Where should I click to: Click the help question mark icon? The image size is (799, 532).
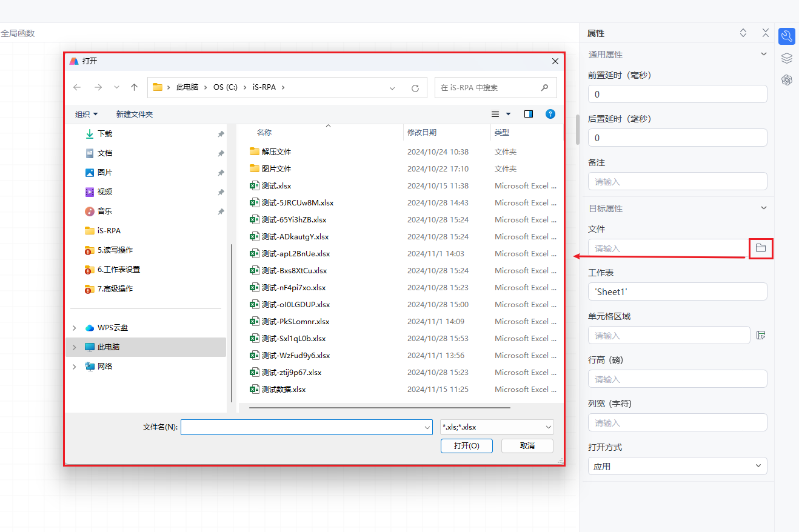(550, 114)
